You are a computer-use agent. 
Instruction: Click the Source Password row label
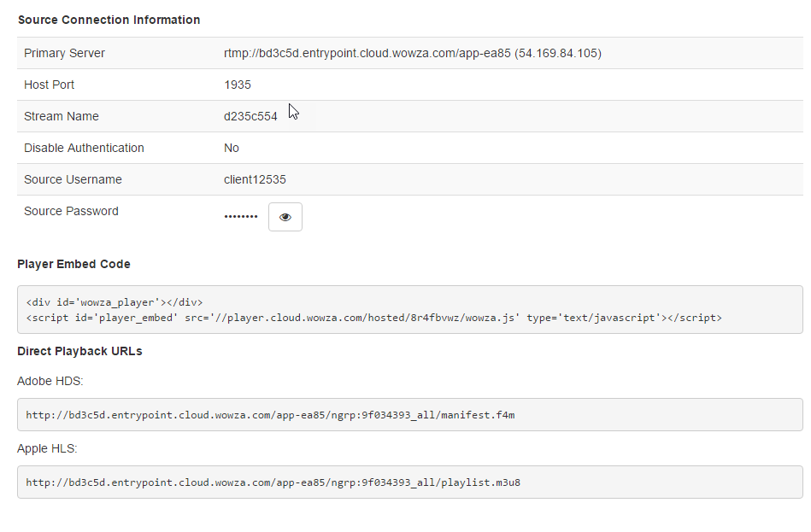point(71,211)
